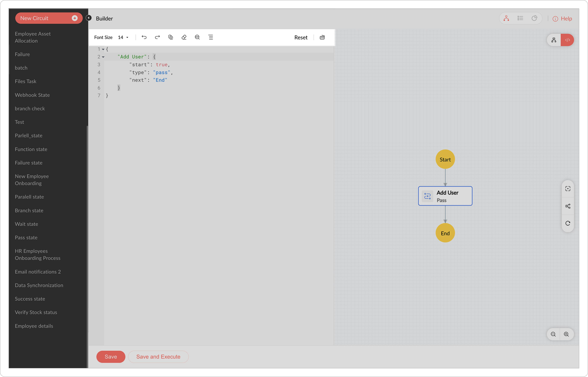Collapse the Add User block fold arrow
The width and height of the screenshot is (588, 377).
pyautogui.click(x=103, y=57)
